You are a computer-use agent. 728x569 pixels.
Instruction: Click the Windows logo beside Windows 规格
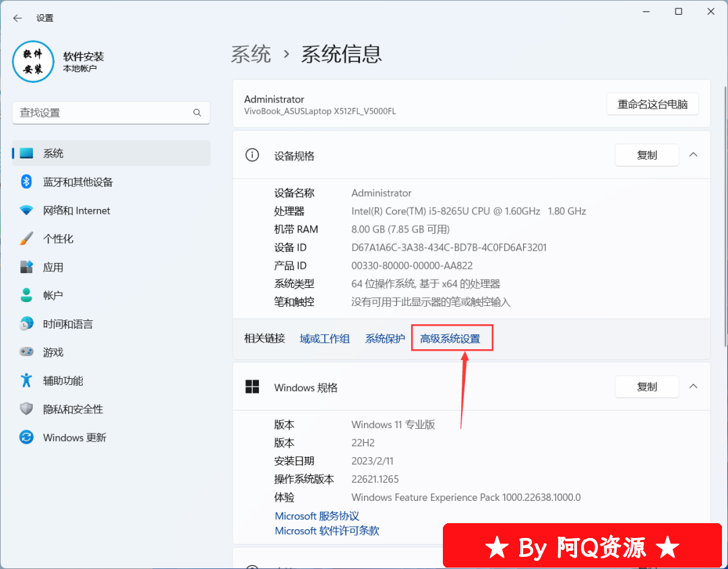pos(252,386)
